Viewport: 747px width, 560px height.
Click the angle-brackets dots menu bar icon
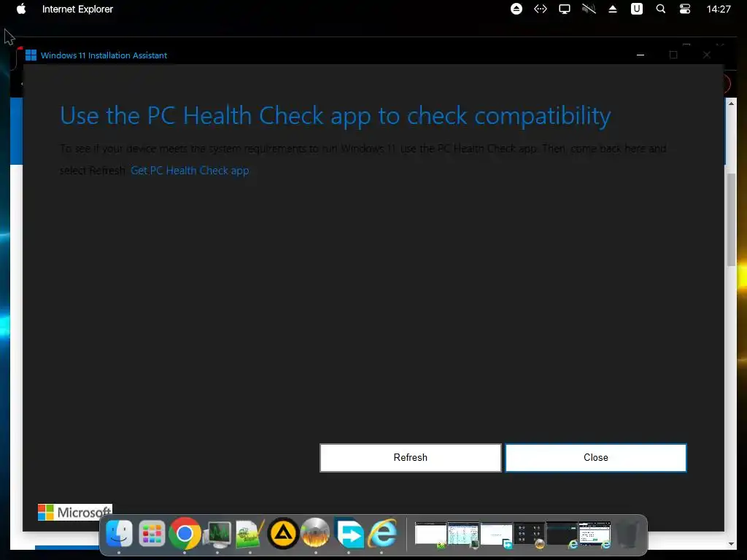point(541,9)
